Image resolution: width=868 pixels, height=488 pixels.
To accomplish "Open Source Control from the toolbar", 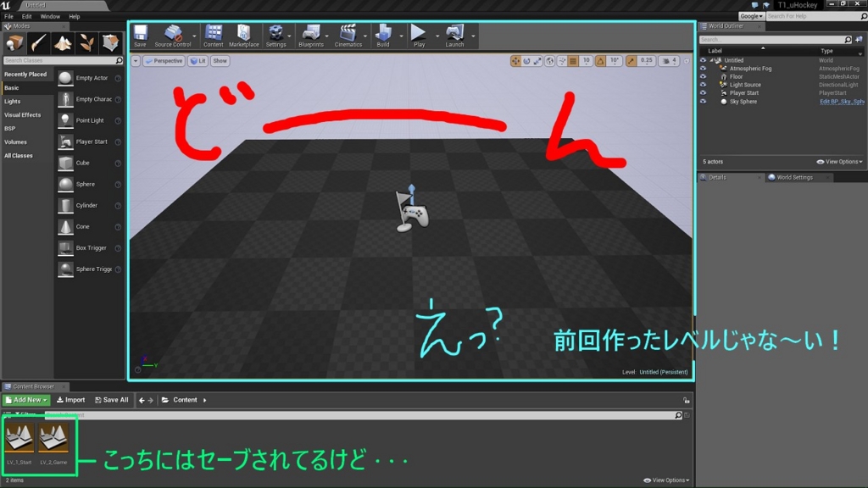I will point(173,36).
